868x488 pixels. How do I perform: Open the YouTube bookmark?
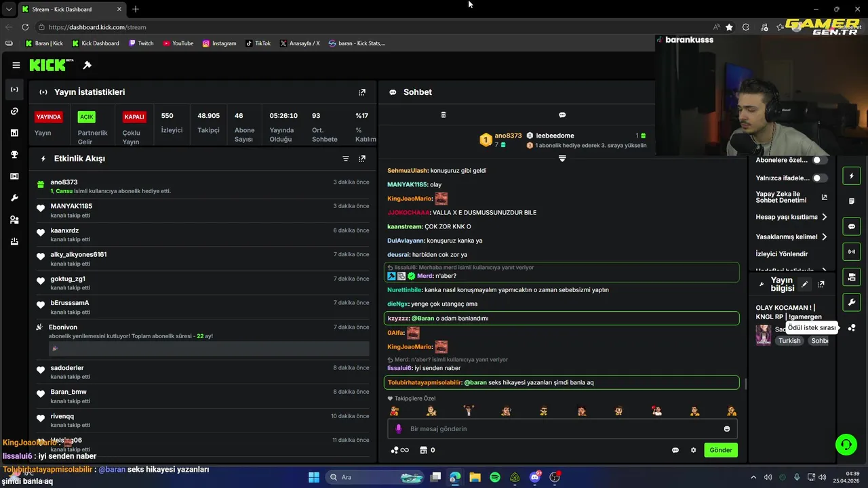click(x=178, y=43)
